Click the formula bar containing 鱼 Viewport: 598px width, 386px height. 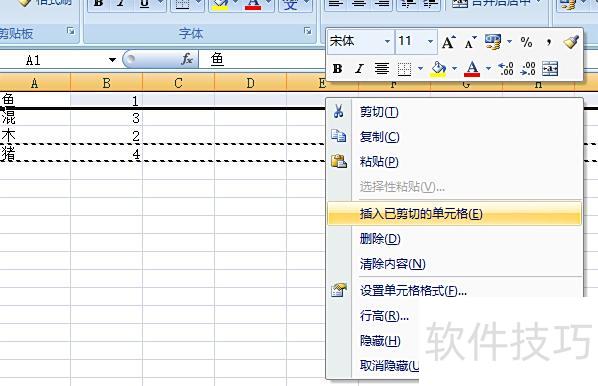pyautogui.click(x=263, y=60)
